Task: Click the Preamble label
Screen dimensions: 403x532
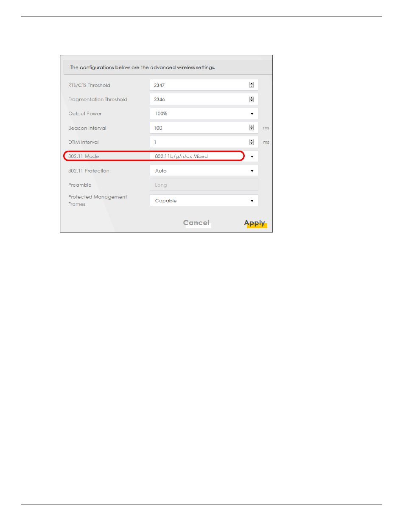Action: tap(80, 185)
